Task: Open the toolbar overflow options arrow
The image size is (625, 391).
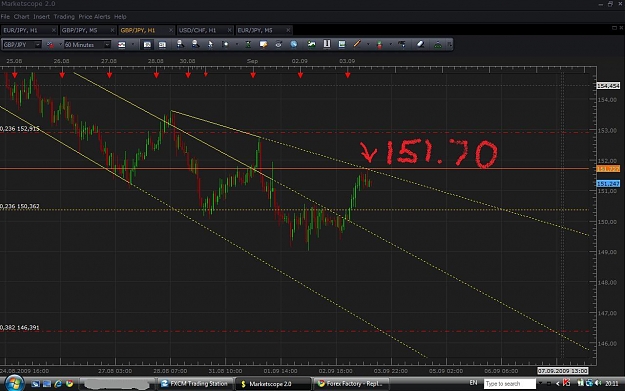Action: pos(450,45)
